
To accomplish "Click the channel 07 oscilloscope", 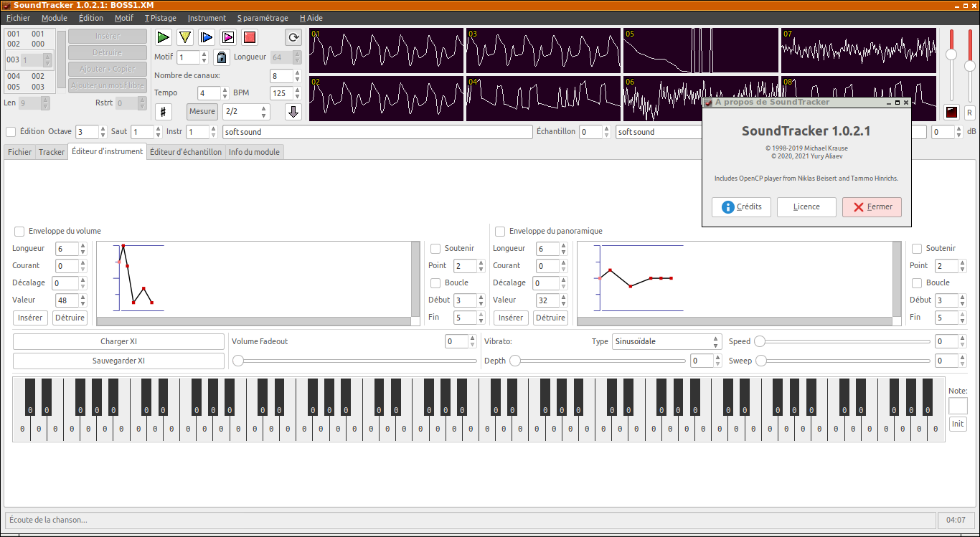I will coord(859,51).
